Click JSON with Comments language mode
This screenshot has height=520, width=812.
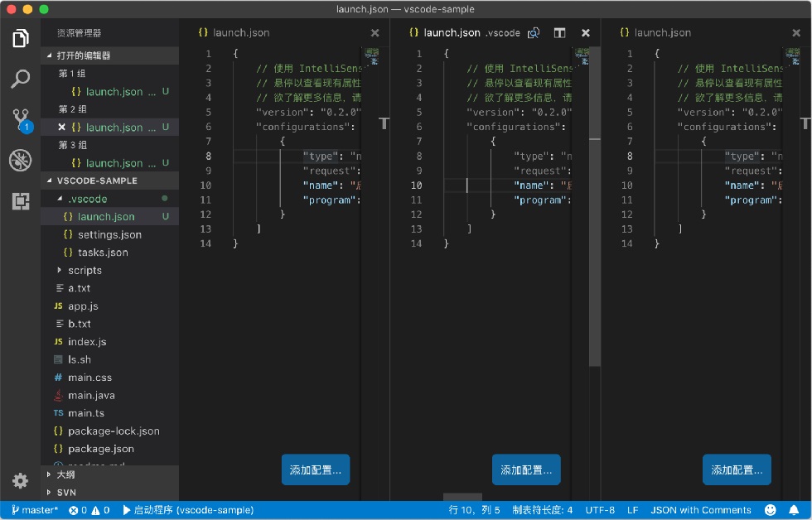click(x=701, y=510)
